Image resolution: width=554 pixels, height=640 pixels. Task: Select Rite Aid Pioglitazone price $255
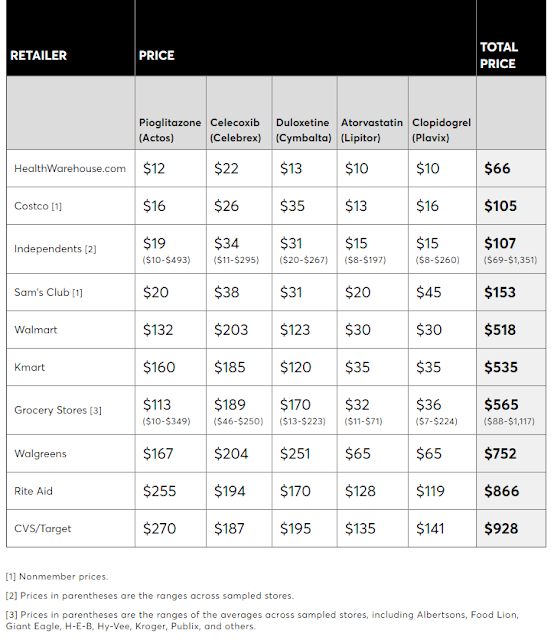[x=159, y=491]
